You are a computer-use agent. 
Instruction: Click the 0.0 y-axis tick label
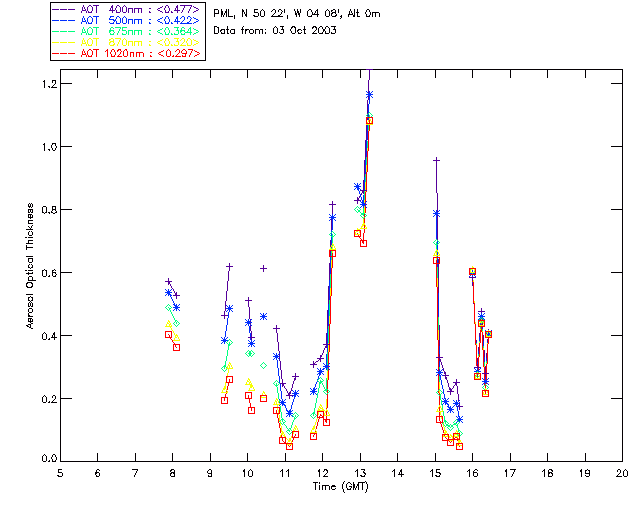pos(49,459)
